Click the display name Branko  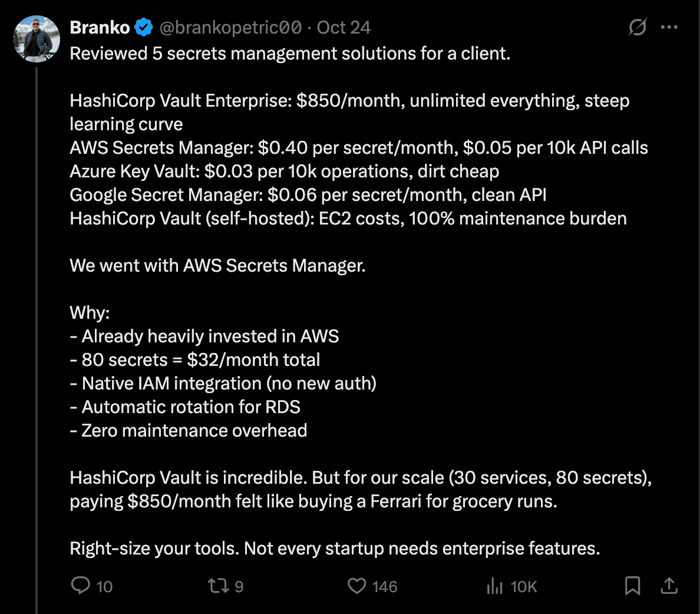pos(100,28)
